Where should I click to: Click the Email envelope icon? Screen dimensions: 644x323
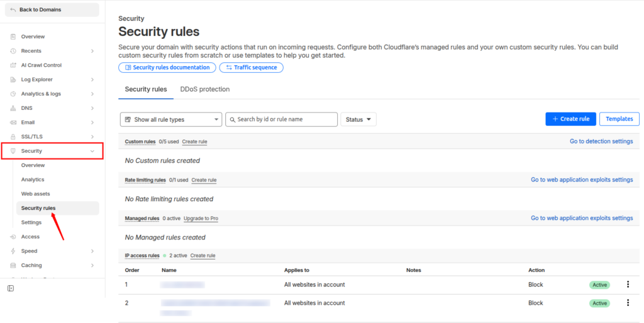click(13, 123)
